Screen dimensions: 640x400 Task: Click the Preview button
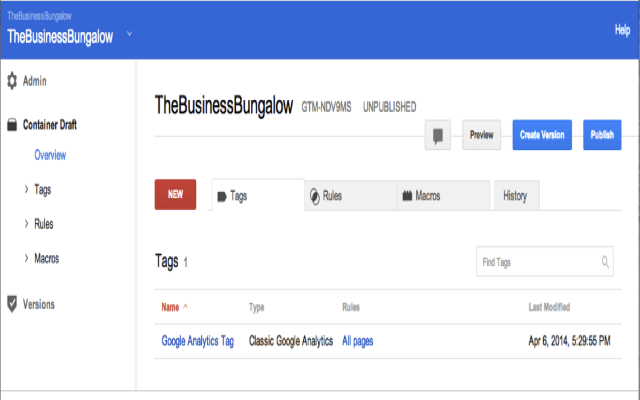[x=482, y=135]
